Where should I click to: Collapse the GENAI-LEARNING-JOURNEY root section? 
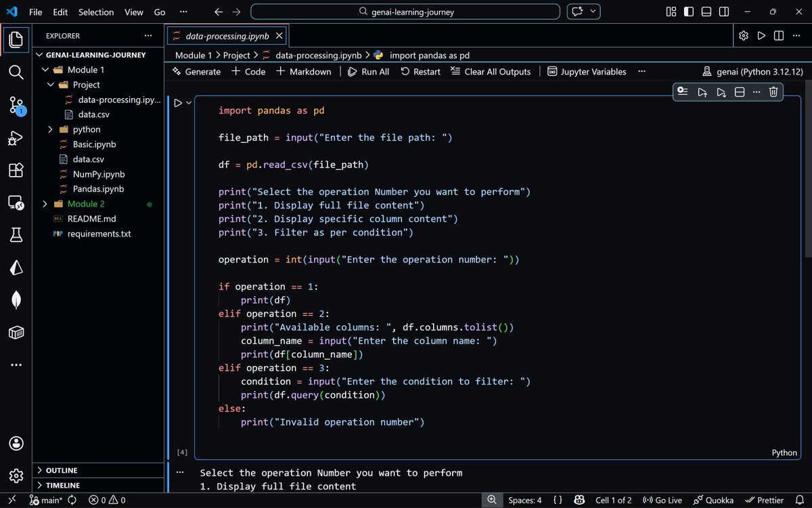pyautogui.click(x=98, y=55)
